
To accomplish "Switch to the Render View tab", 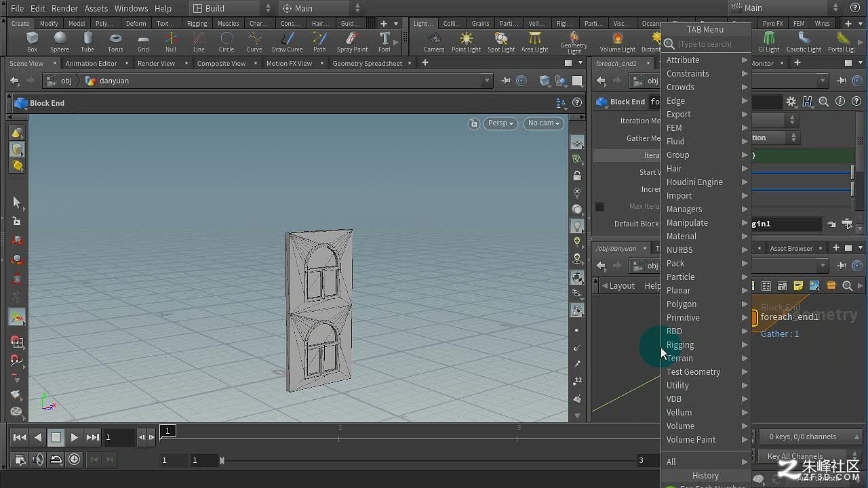I will click(156, 63).
